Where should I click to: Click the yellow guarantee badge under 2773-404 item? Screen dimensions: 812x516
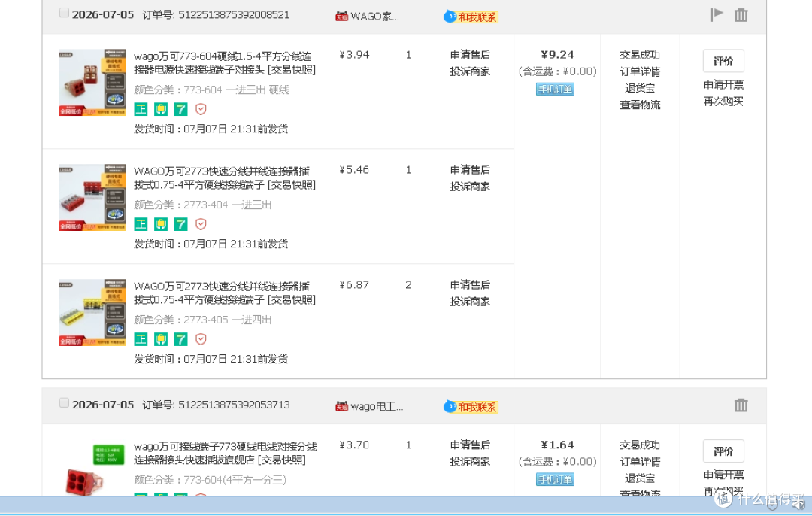[161, 224]
